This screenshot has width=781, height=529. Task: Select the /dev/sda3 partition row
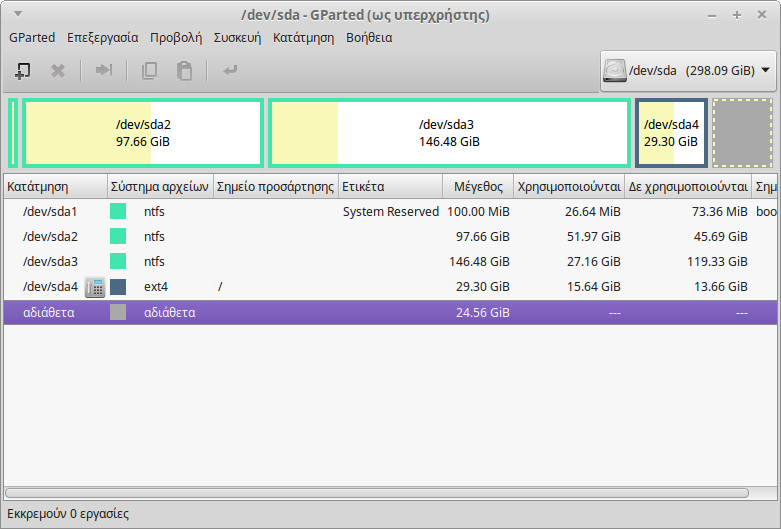(x=390, y=262)
